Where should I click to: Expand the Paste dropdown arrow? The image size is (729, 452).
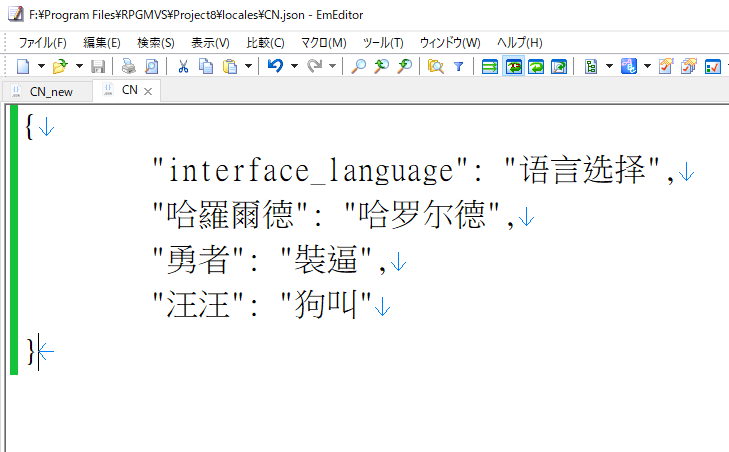[x=249, y=66]
